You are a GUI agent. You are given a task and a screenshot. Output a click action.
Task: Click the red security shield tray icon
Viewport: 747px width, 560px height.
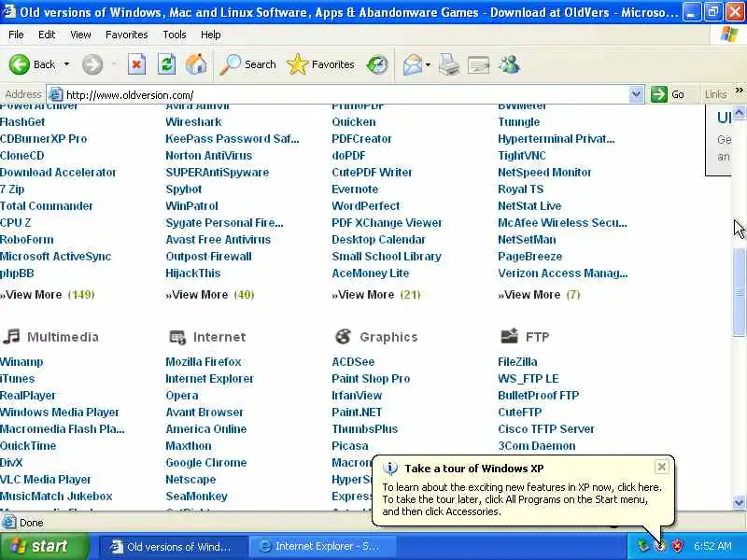[677, 546]
